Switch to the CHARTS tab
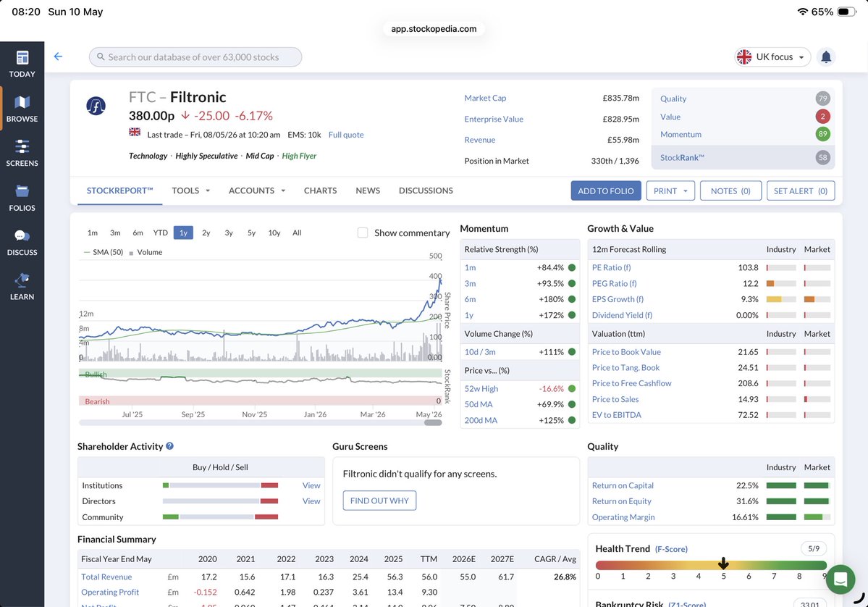 (x=320, y=191)
